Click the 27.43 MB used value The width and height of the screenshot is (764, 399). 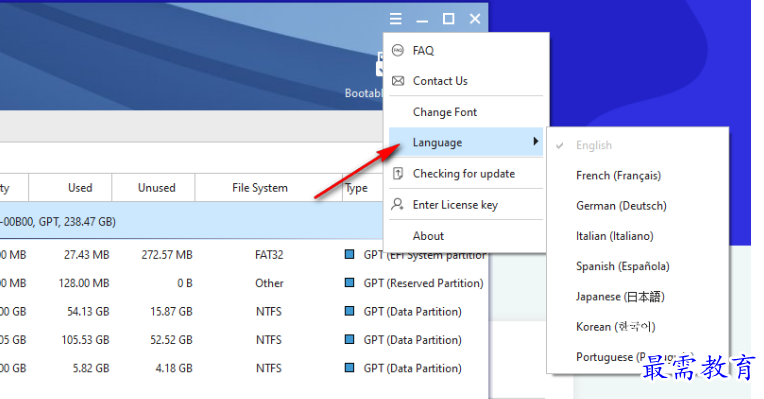(86, 255)
